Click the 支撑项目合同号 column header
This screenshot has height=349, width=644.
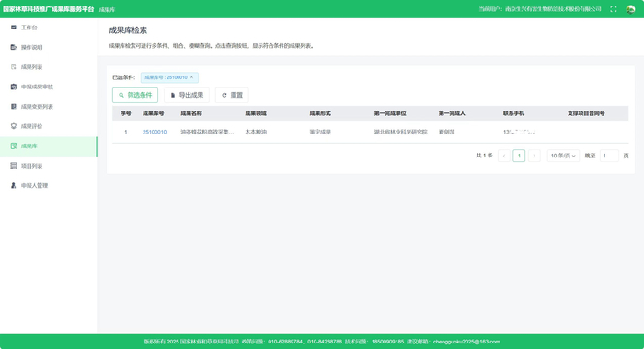(x=586, y=113)
